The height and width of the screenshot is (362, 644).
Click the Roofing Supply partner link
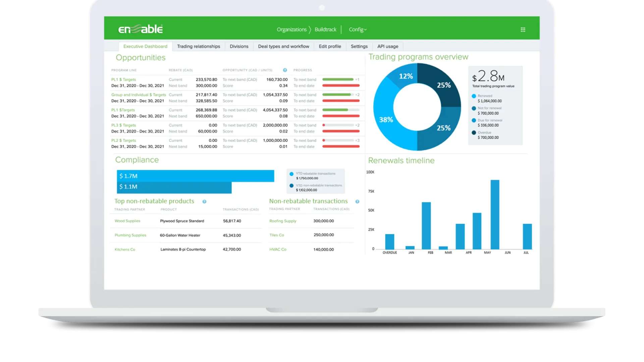pyautogui.click(x=283, y=221)
